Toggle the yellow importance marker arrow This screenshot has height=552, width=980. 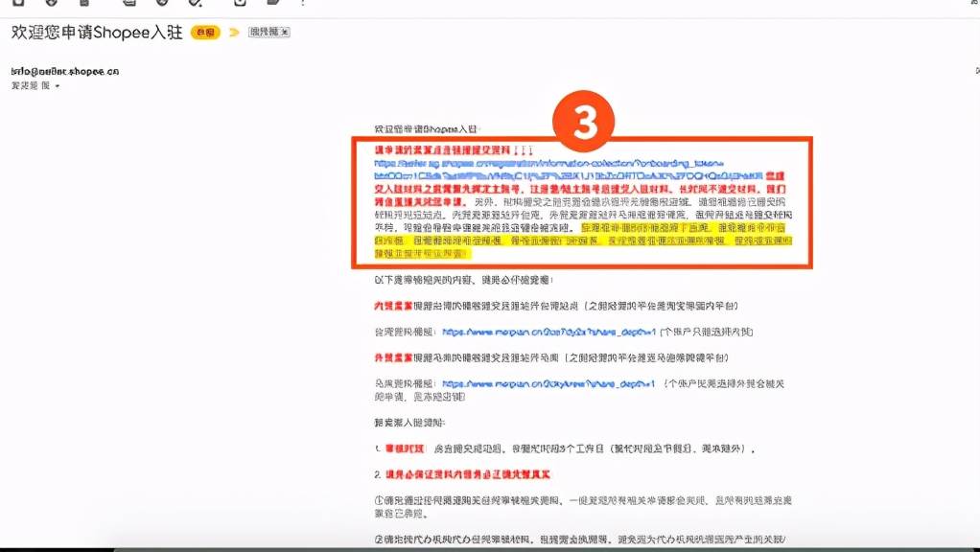pyautogui.click(x=234, y=33)
